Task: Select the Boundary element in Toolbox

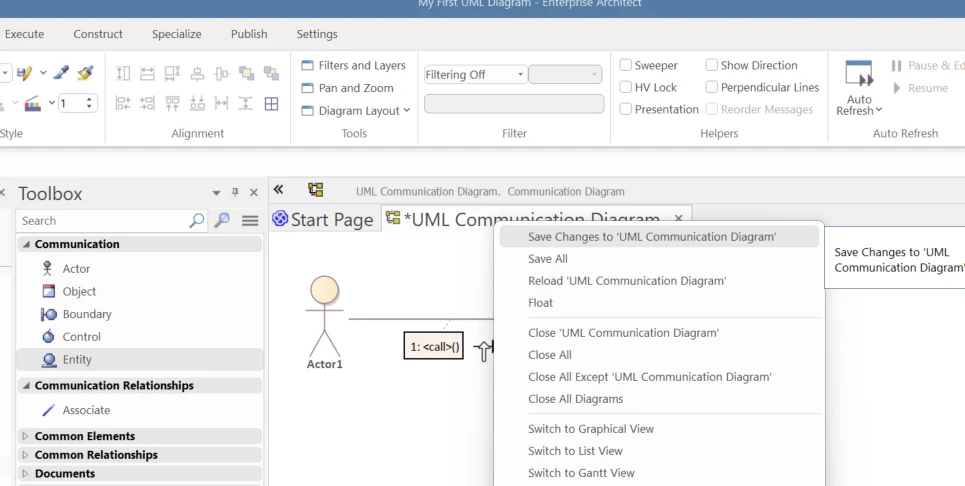Action: pyautogui.click(x=76, y=314)
